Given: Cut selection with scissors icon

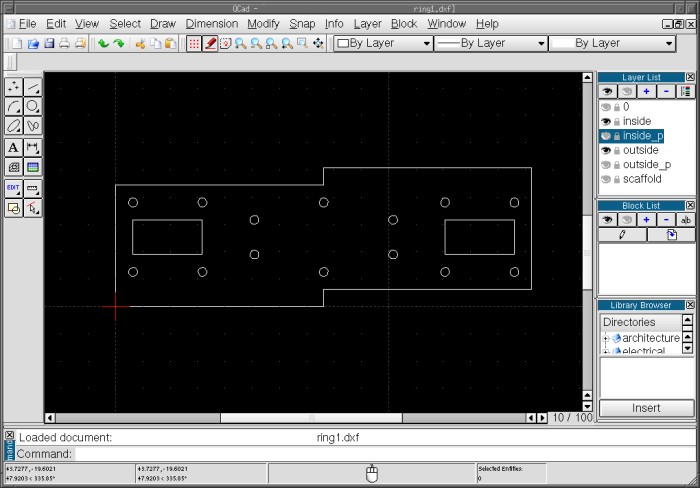Looking at the screenshot, I should 140,43.
